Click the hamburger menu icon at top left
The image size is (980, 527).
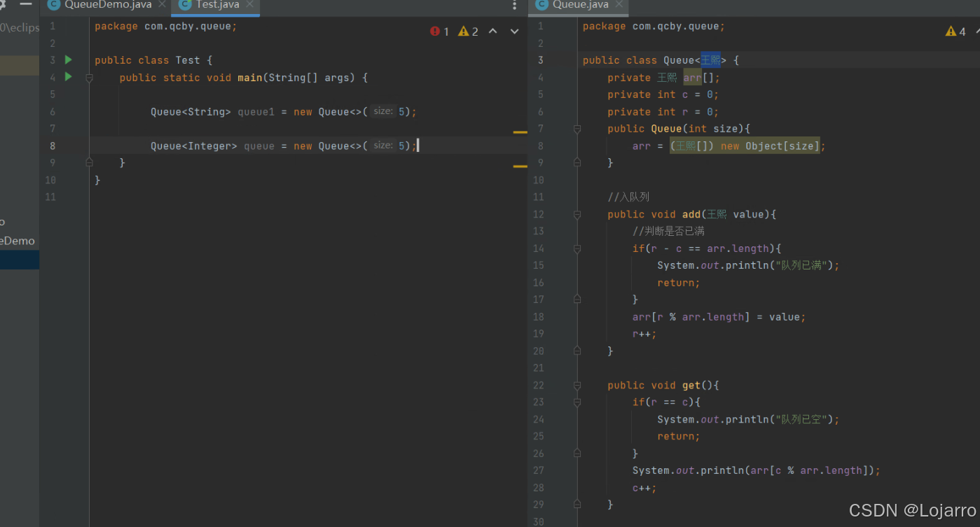click(27, 5)
